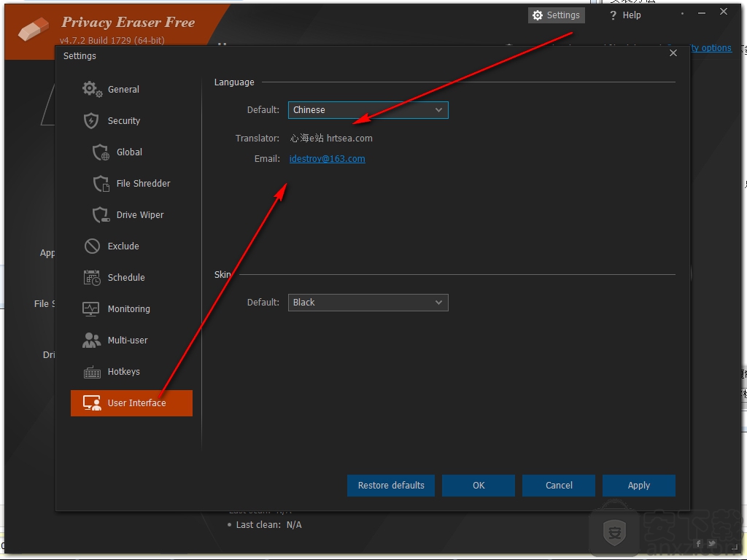Open the Language default dropdown showing Chinese
The width and height of the screenshot is (747, 560).
tap(368, 110)
